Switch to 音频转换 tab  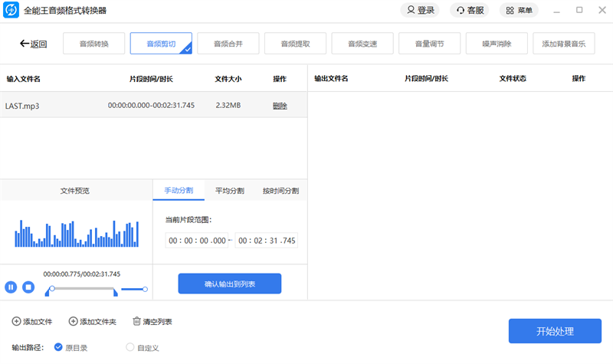tap(93, 44)
